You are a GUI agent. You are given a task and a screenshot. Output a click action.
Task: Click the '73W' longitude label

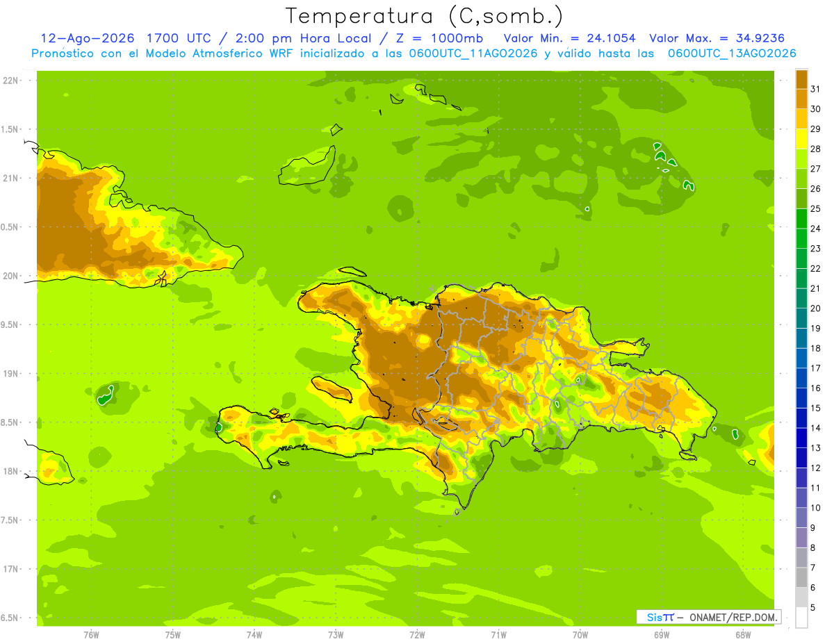point(336,635)
